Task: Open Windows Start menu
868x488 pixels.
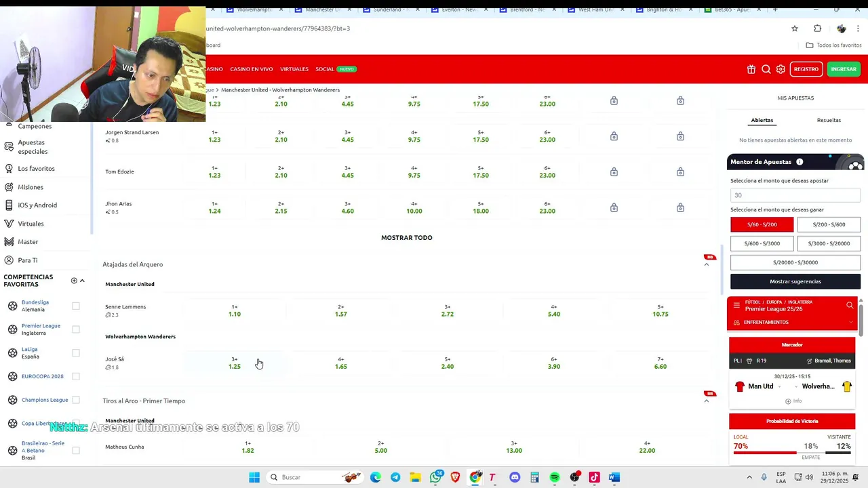Action: [x=254, y=477]
